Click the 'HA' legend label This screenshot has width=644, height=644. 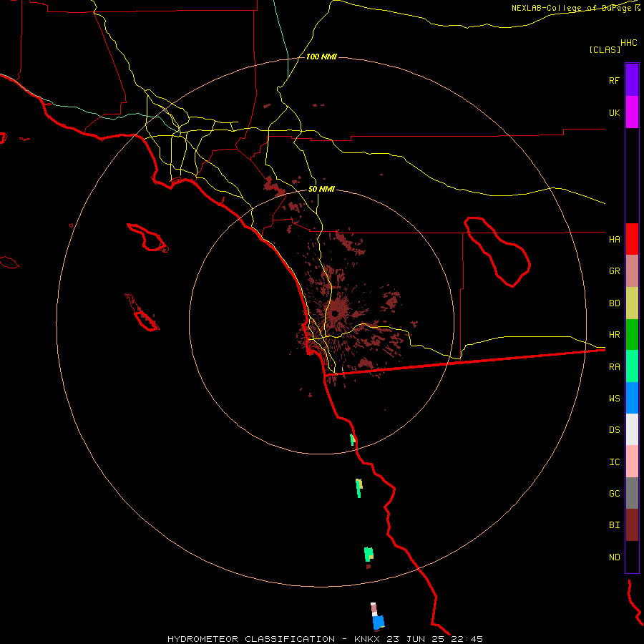click(615, 240)
